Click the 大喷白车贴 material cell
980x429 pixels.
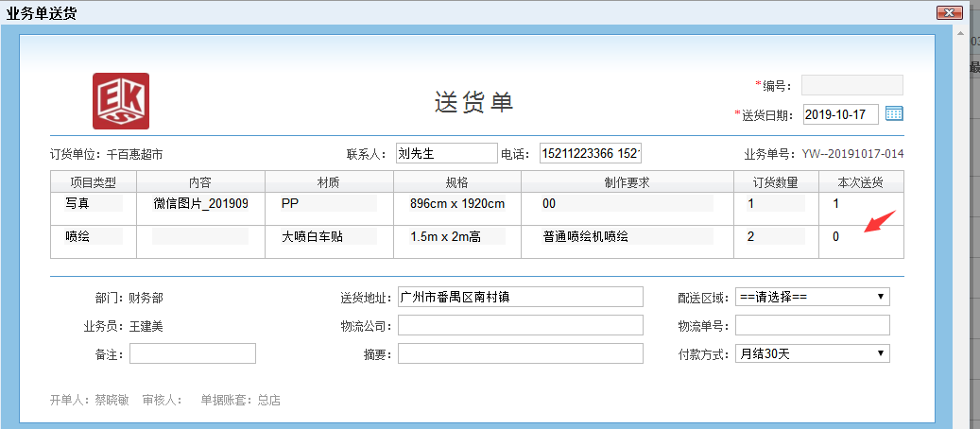[x=328, y=237]
